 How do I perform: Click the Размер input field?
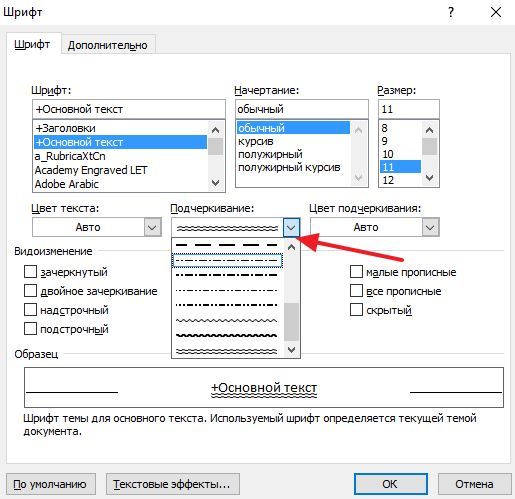pyautogui.click(x=409, y=109)
